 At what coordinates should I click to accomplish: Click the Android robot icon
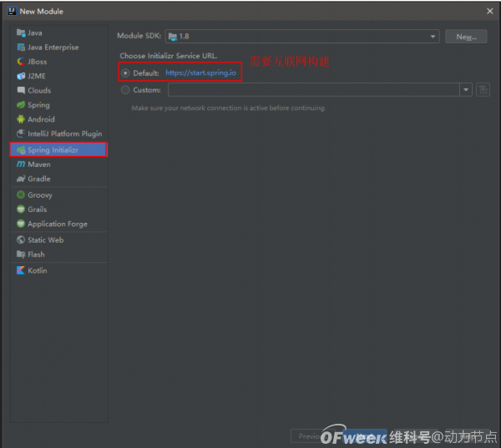[x=21, y=119]
